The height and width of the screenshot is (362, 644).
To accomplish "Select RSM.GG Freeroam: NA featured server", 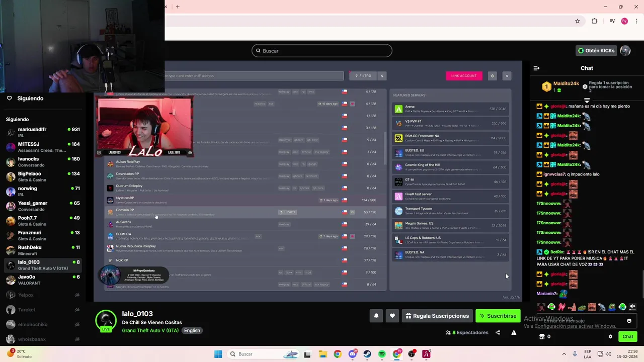I will [x=450, y=138].
